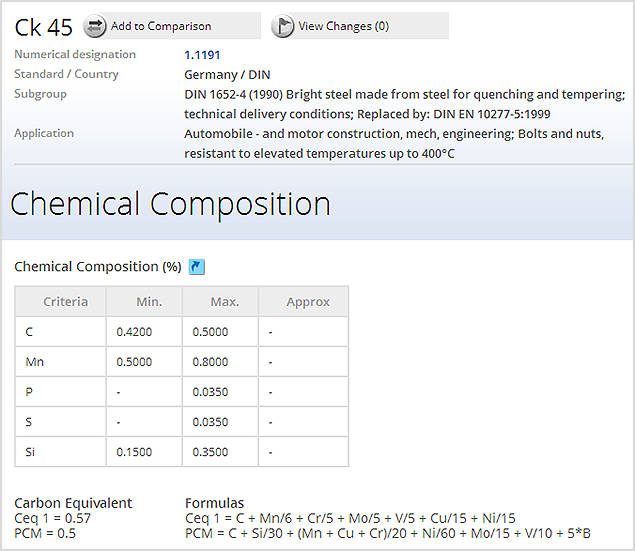Click the Numerical designation field label
The image size is (635, 551).
75,54
